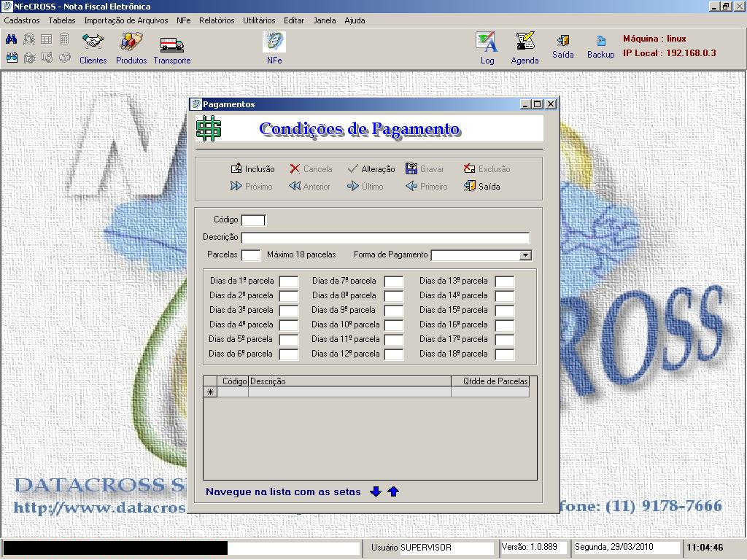The image size is (747, 560).
Task: Open the NFe menu
Action: [183, 20]
